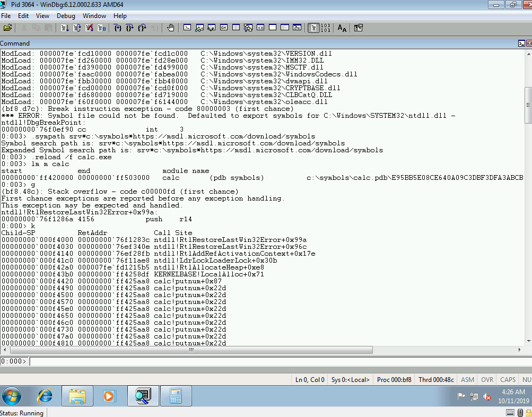Image resolution: width=532 pixels, height=417 pixels.
Task: Click the vertical scrollbar down arrow
Action: coord(528,341)
